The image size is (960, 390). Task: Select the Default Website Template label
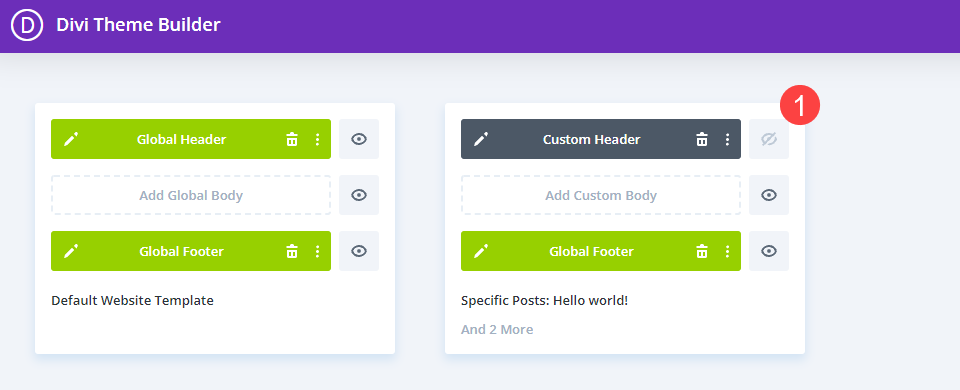tap(132, 301)
